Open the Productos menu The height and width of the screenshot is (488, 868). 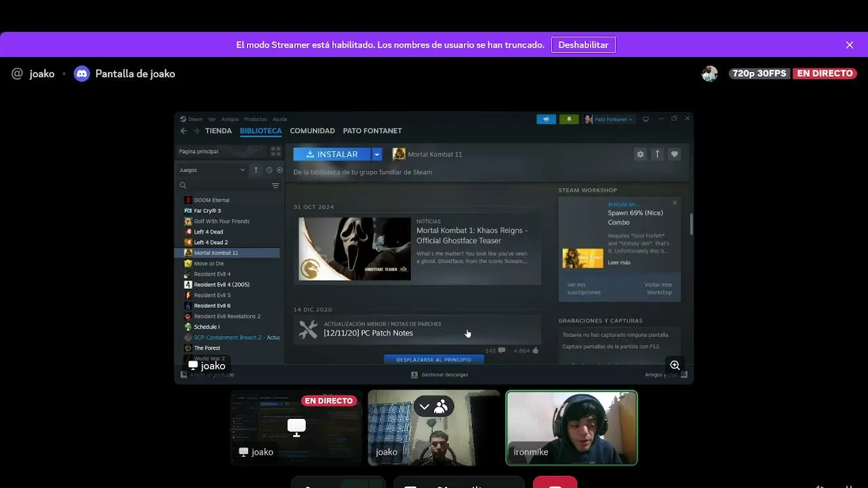click(x=256, y=119)
